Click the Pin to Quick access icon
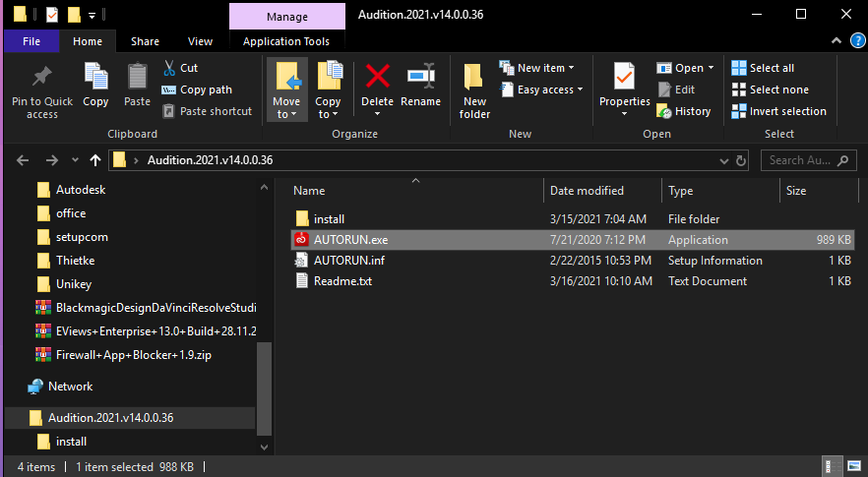 [x=42, y=77]
